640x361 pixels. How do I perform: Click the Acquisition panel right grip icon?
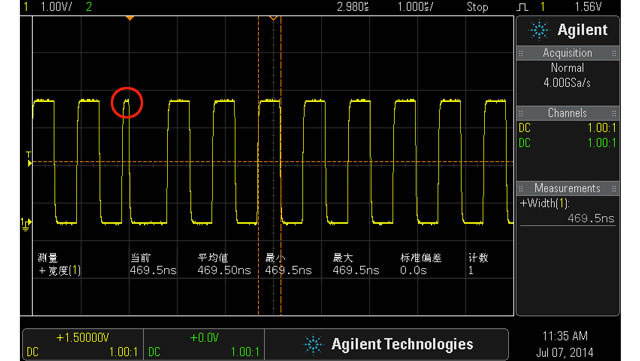(614, 53)
